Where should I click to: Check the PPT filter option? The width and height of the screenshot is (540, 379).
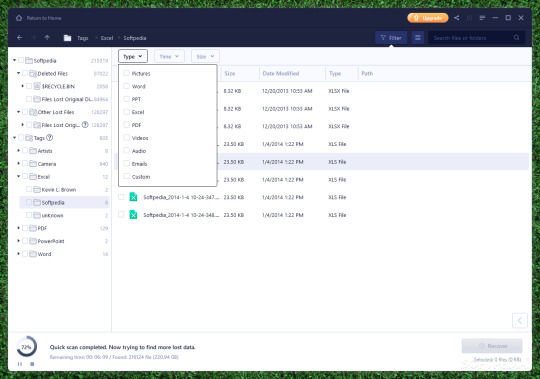click(126, 99)
